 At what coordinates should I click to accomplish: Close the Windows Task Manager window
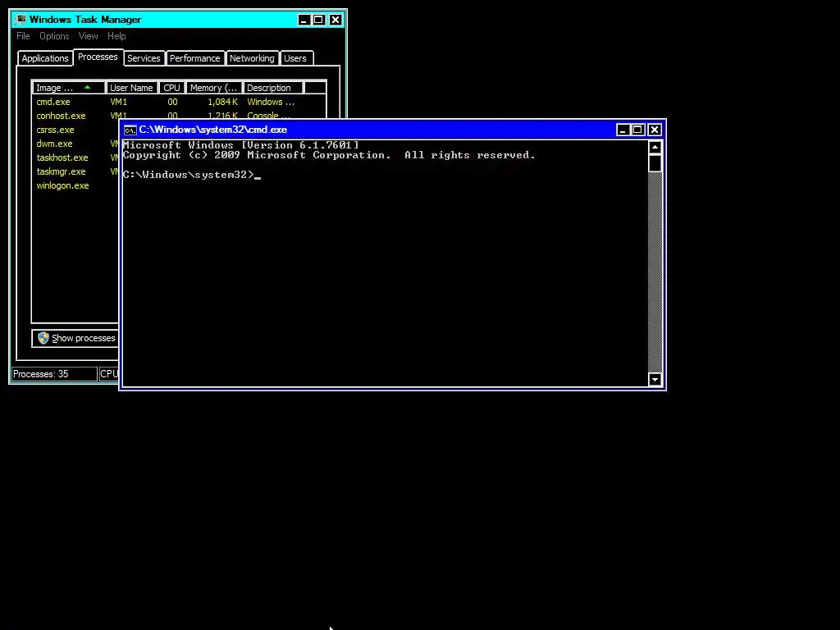[x=336, y=20]
